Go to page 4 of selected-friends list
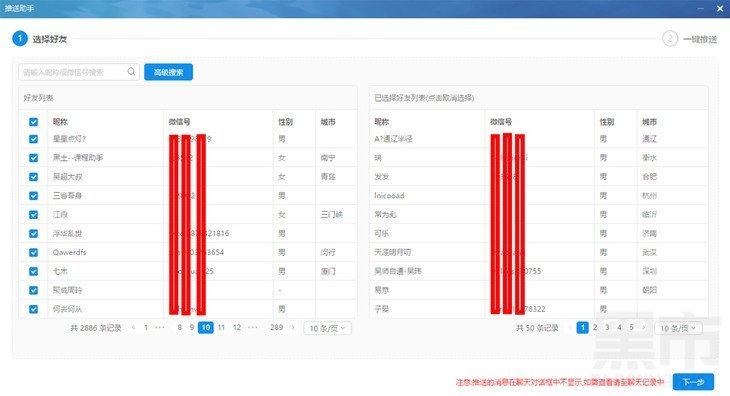 point(619,328)
